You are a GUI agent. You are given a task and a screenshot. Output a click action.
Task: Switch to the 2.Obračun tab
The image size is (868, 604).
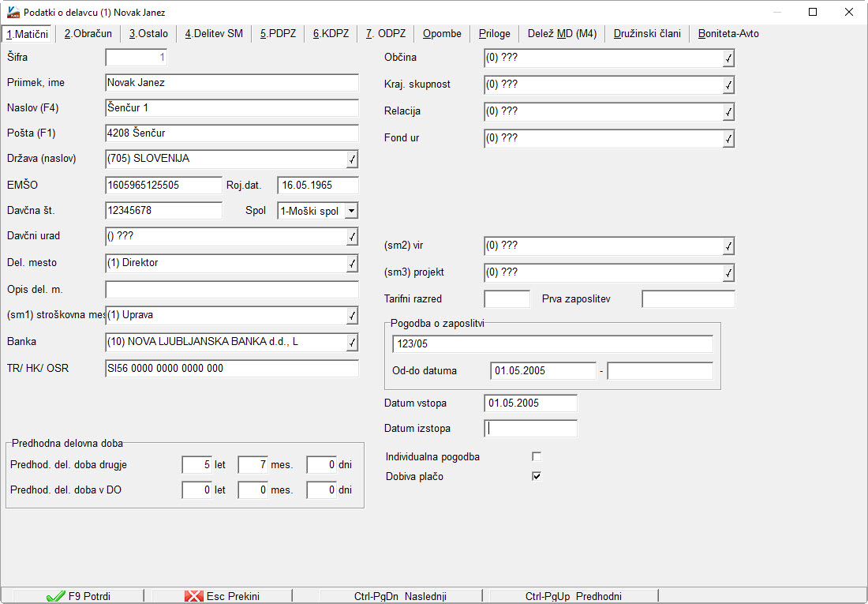[88, 34]
